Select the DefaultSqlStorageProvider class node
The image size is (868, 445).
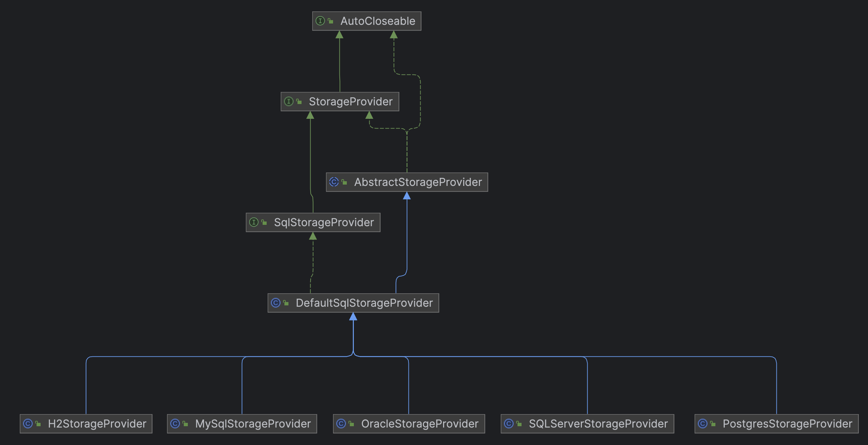[364, 303]
